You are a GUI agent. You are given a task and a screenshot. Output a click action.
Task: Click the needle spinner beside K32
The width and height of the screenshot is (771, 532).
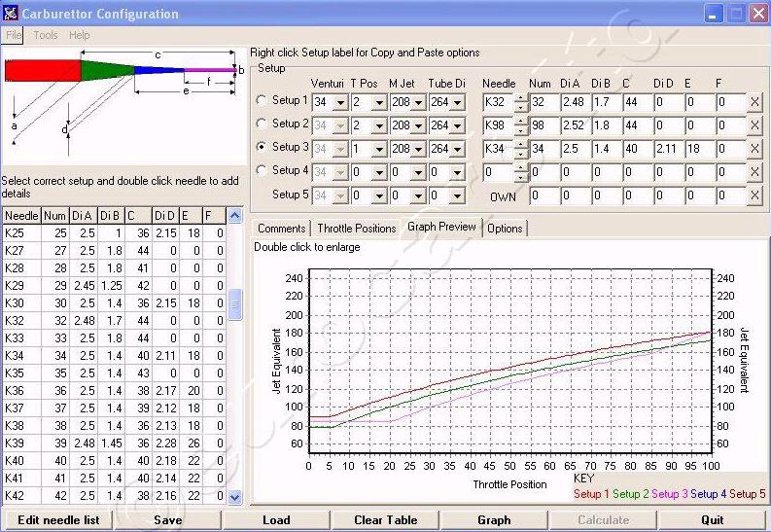[521, 101]
